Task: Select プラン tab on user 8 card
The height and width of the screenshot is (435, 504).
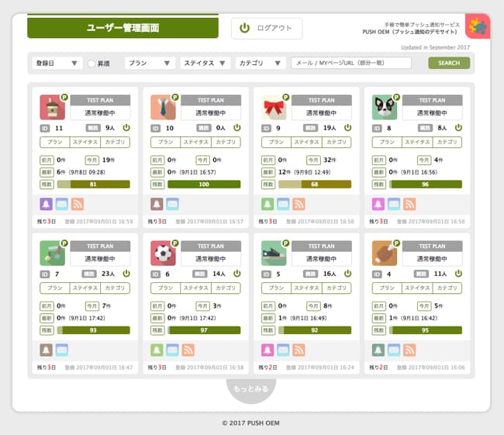Action: point(387,142)
